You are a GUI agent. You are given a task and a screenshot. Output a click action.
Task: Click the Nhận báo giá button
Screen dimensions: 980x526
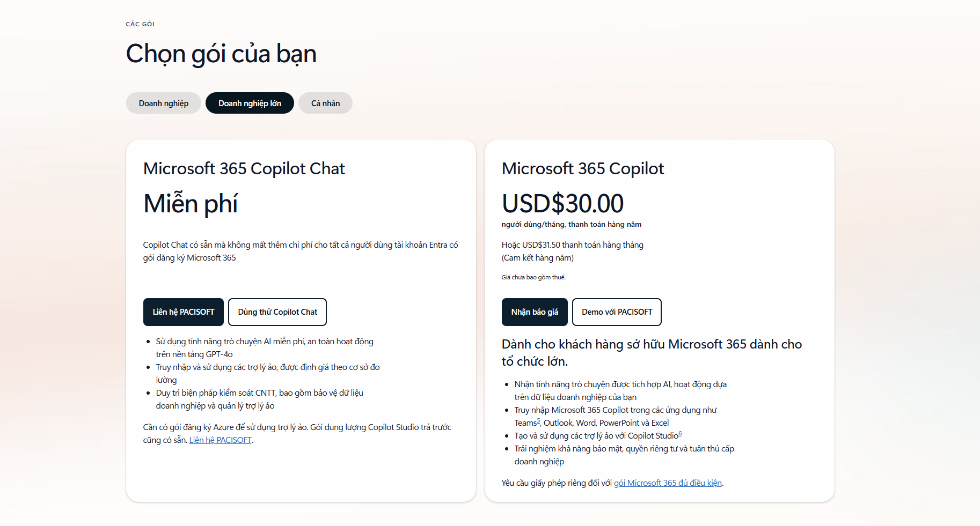[x=535, y=312]
